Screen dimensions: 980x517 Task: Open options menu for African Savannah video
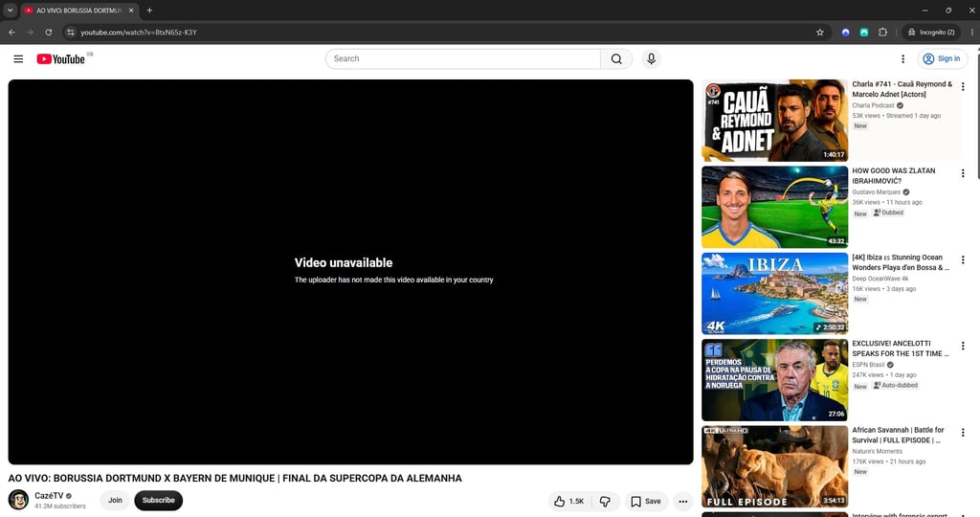tap(963, 433)
